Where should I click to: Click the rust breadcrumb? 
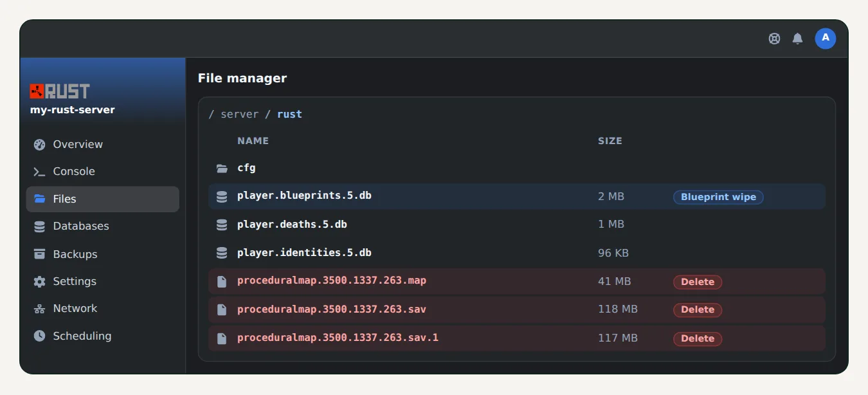[289, 114]
